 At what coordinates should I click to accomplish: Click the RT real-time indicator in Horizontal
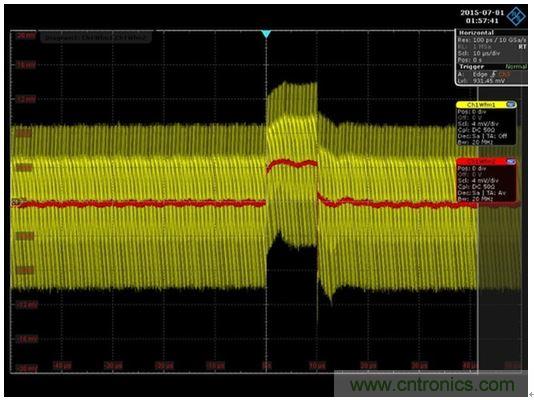pyautogui.click(x=522, y=47)
